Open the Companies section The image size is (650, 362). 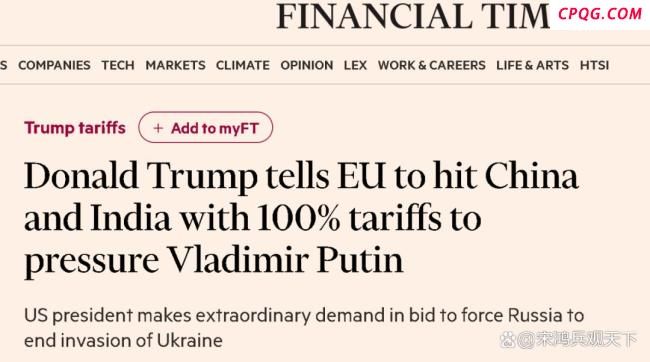(54, 65)
